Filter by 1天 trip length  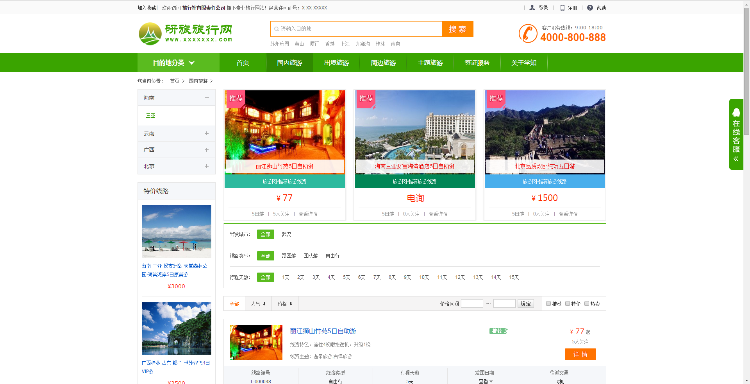pos(286,277)
